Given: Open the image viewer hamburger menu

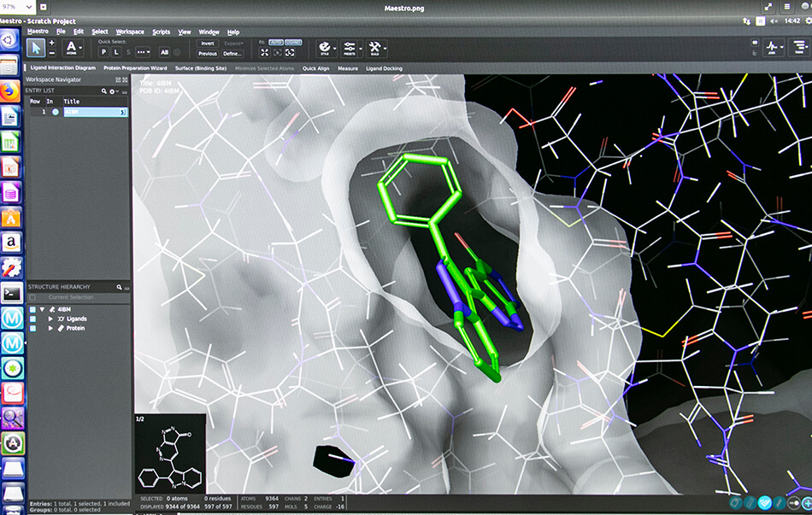Looking at the screenshot, I should pyautogui.click(x=786, y=7).
